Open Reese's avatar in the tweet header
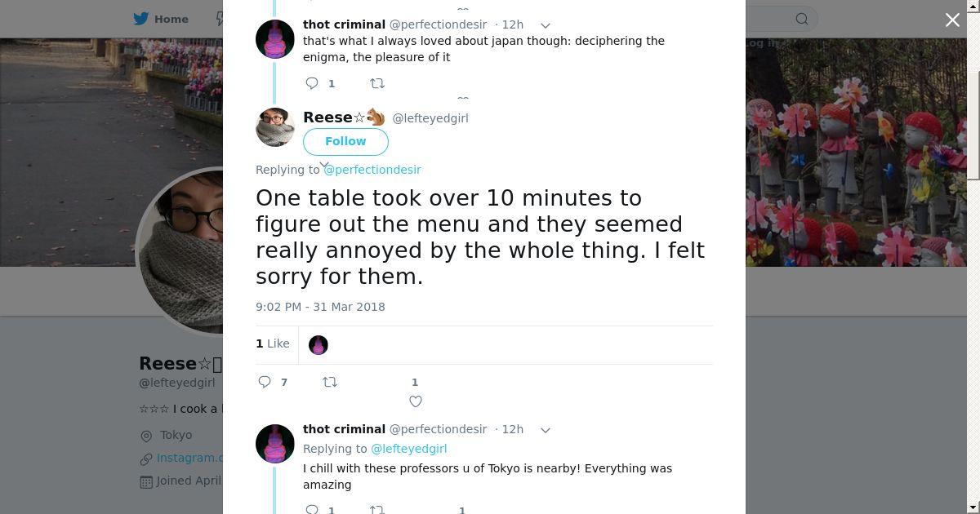This screenshot has width=980, height=514. [x=275, y=127]
